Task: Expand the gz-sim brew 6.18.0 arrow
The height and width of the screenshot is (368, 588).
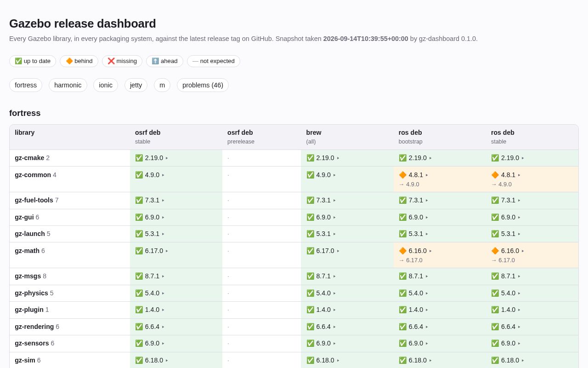Action: (x=338, y=361)
